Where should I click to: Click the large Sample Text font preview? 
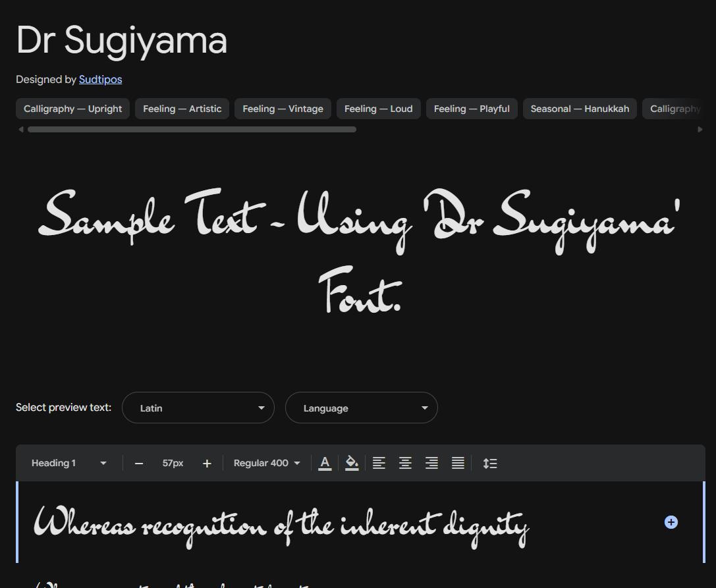(360, 251)
